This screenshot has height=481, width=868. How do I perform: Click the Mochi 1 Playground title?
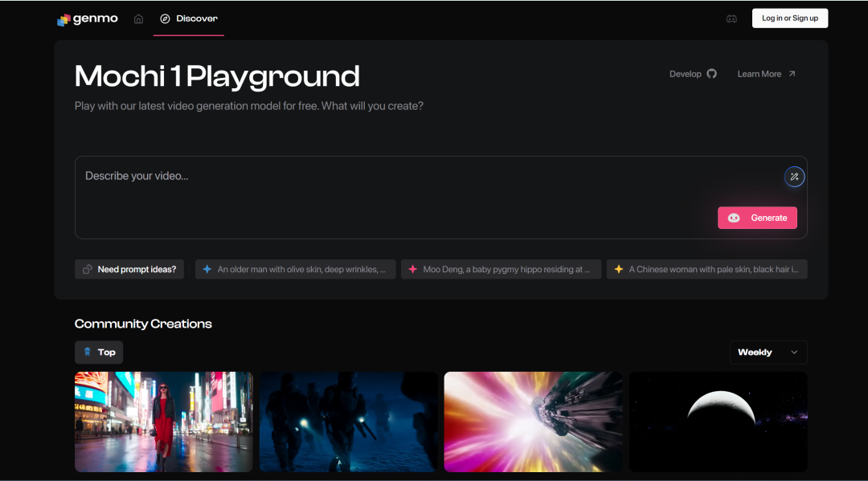217,76
